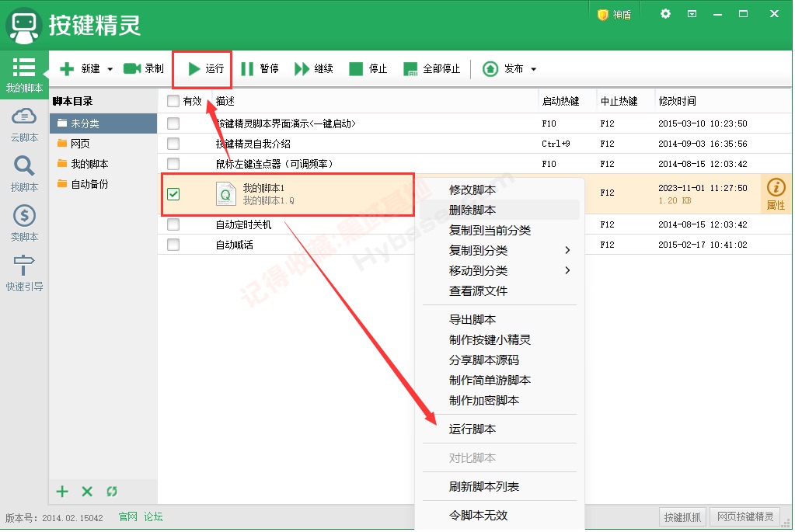Image resolution: width=795 pixels, height=532 pixels.
Task: Click the 网页按键精灵 button
Action: [x=744, y=516]
